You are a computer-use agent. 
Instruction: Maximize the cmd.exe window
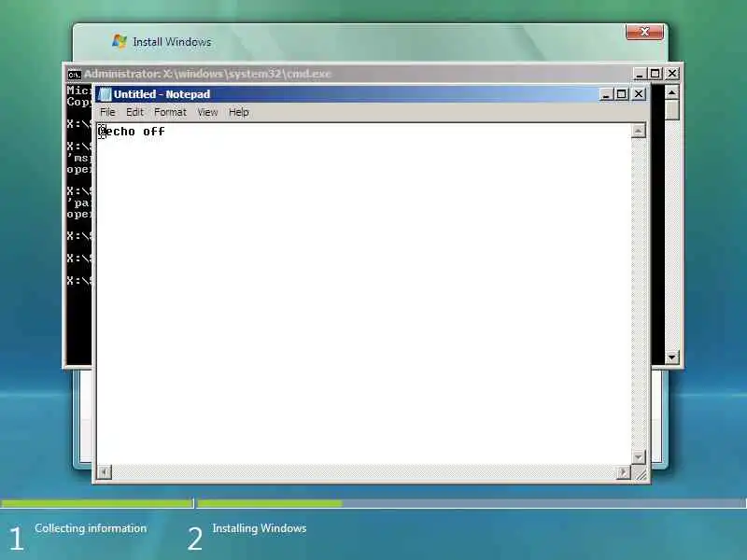tap(655, 74)
